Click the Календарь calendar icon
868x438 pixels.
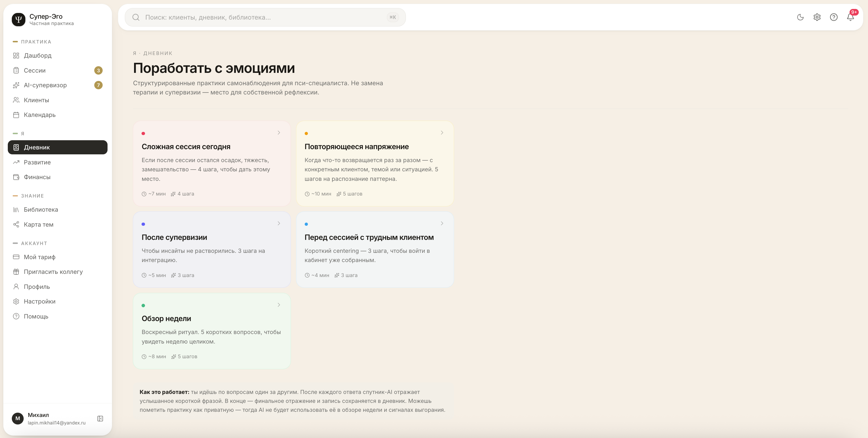coord(16,115)
